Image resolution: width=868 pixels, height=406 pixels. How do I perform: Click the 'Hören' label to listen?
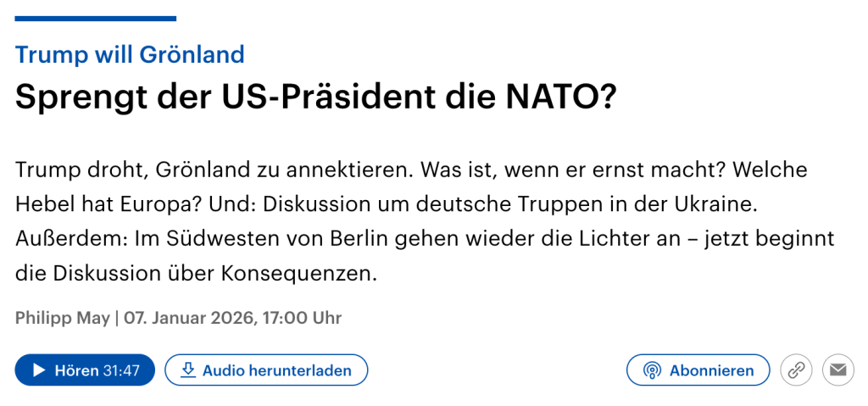[76, 370]
